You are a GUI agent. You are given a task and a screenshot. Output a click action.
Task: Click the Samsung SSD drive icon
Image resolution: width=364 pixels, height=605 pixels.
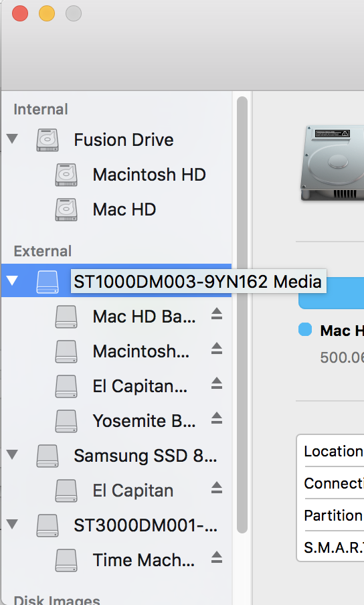point(48,456)
